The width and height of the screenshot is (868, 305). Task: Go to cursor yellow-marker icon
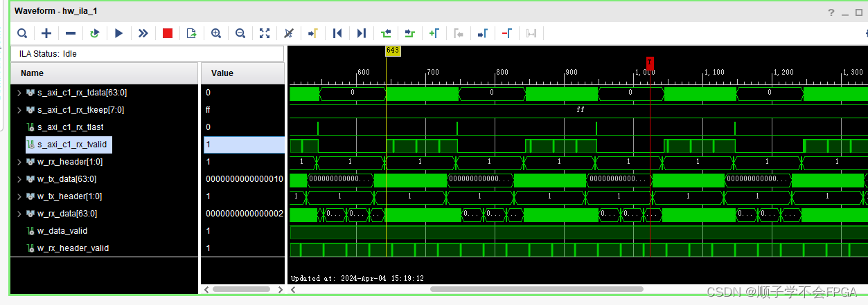(313, 33)
